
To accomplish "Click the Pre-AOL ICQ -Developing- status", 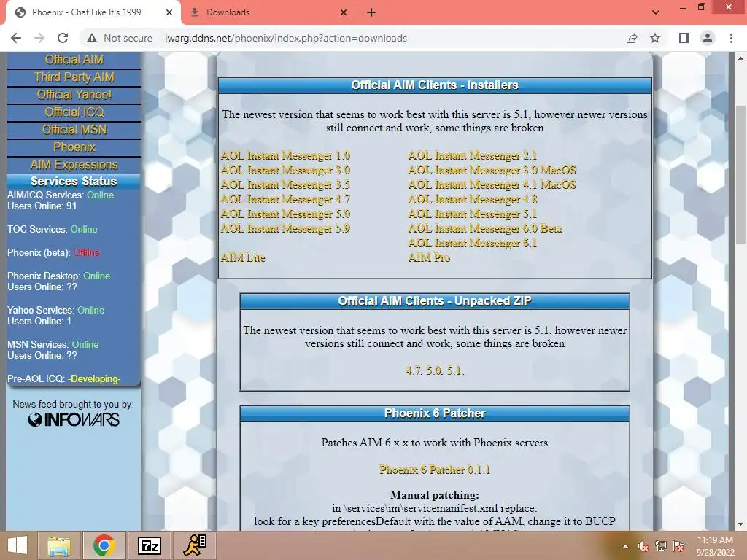I will [x=94, y=378].
